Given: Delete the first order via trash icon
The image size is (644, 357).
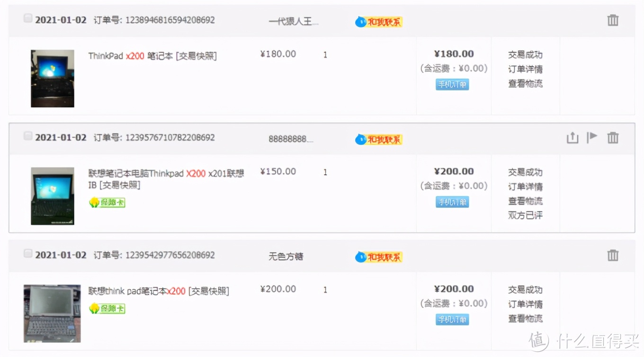Looking at the screenshot, I should tap(613, 20).
